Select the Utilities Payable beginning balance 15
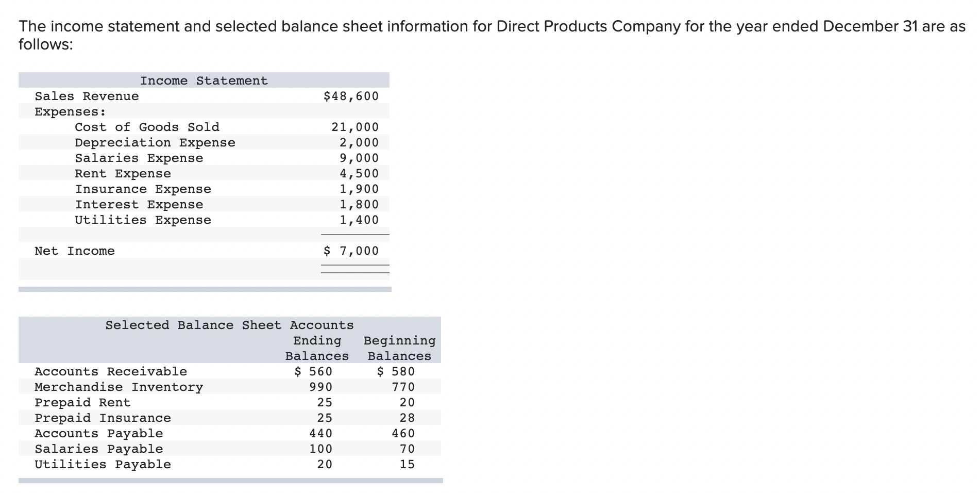Screen dimensions: 980x493 pos(408,464)
